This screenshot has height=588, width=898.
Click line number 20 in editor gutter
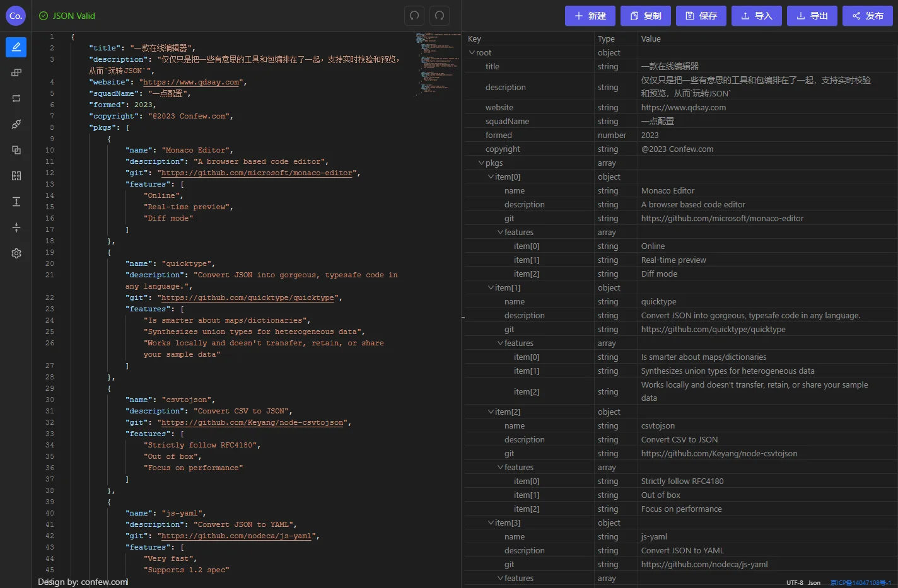point(50,263)
